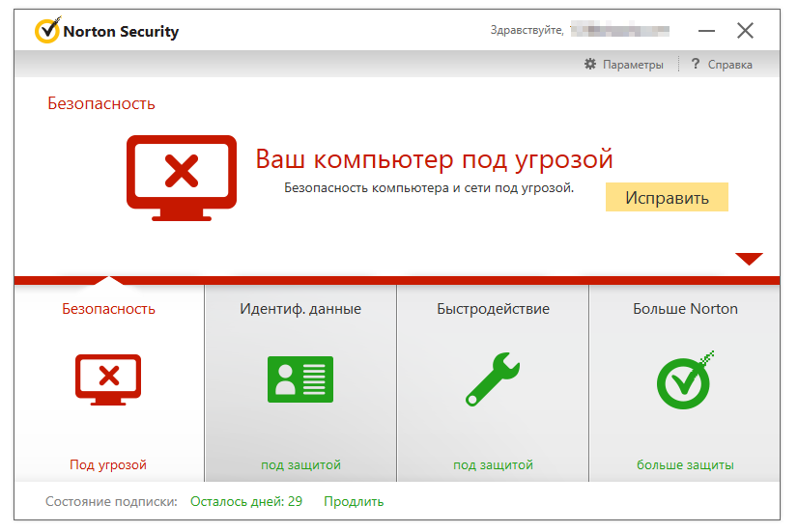Close the Norton Security window
The width and height of the screenshot is (798, 532).
(x=745, y=31)
